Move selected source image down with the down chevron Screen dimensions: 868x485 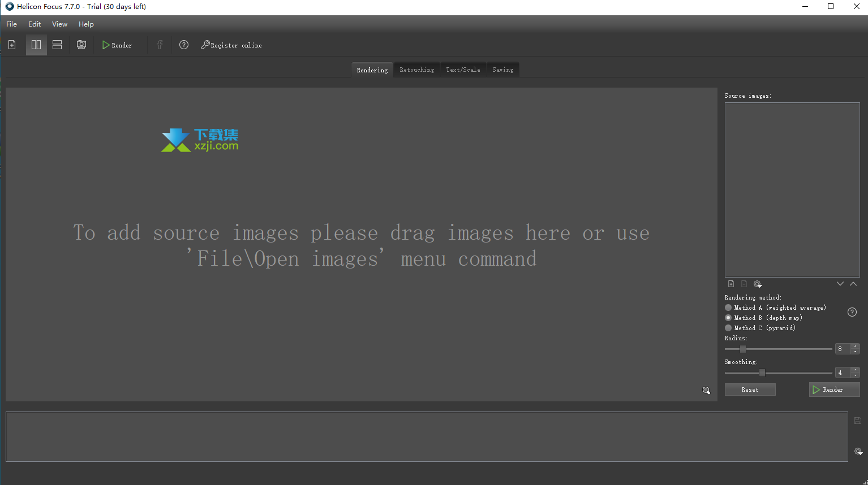click(840, 284)
